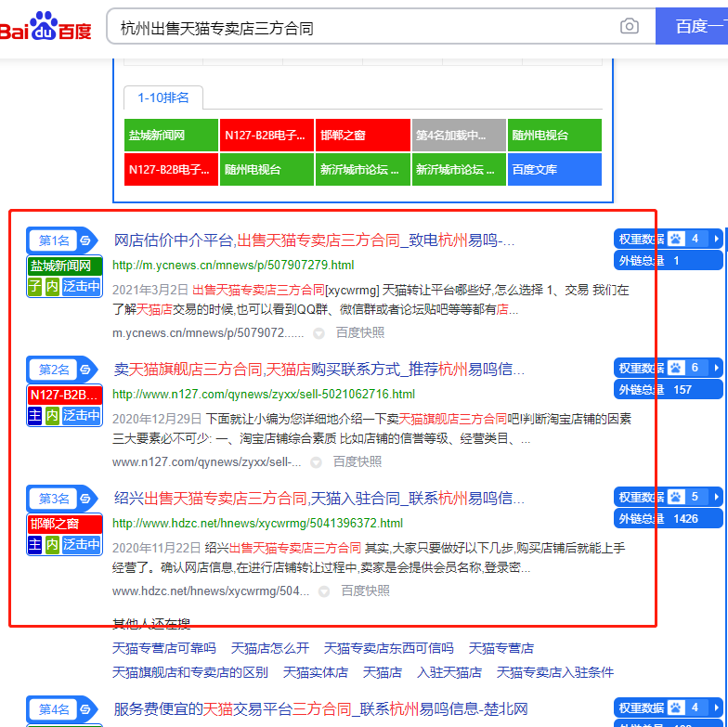
Task: Click 泛击中 tag under 盐城新闻网
Action: [x=82, y=286]
